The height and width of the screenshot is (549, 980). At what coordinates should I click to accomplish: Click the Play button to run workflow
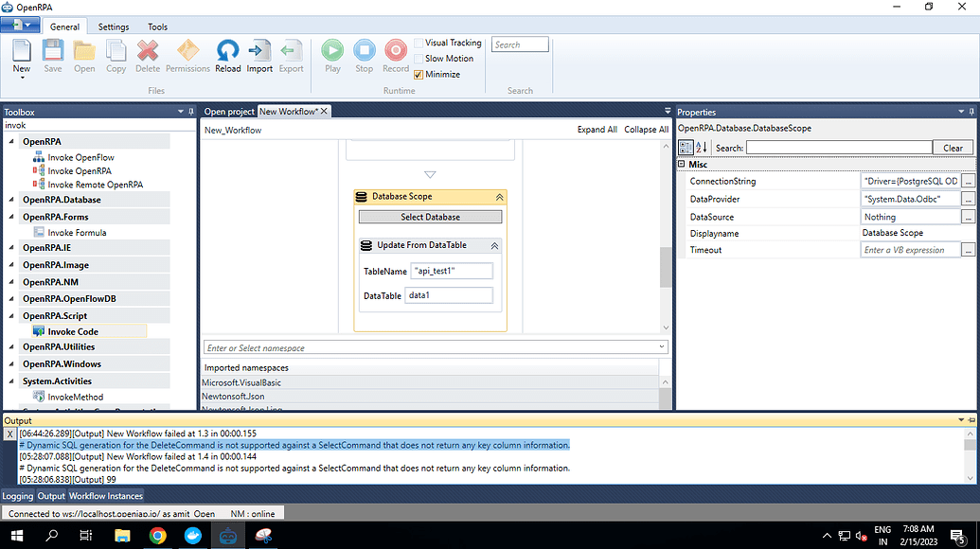pyautogui.click(x=331, y=54)
